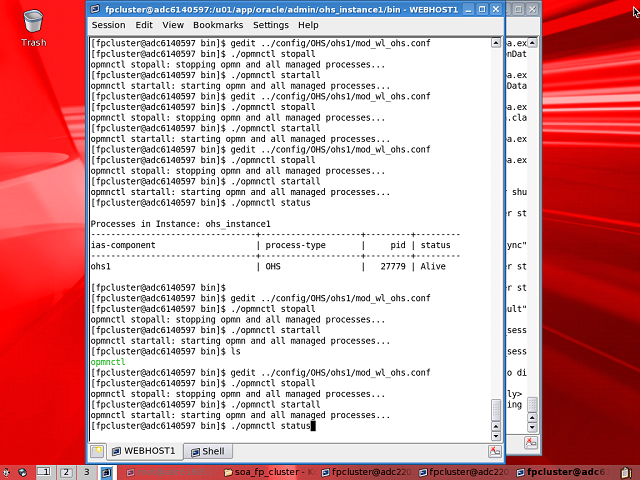Click the '$ ls' command line

[x=165, y=351]
